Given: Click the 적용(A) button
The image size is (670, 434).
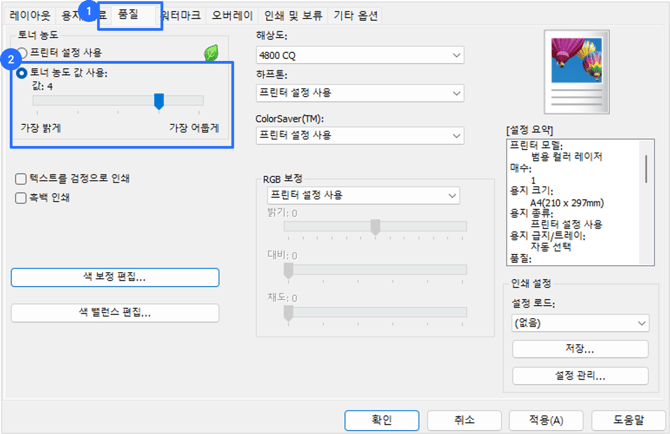Looking at the screenshot, I should point(546,420).
